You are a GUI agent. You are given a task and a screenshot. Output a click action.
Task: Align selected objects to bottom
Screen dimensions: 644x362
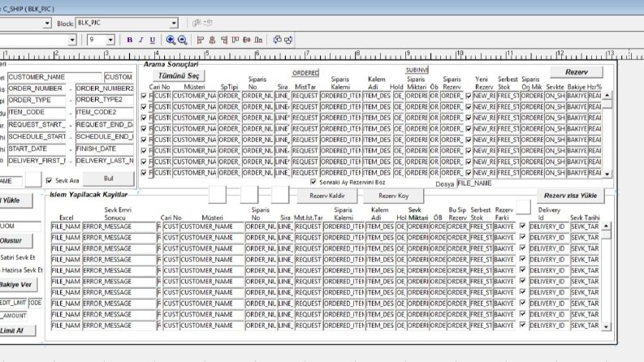258,40
